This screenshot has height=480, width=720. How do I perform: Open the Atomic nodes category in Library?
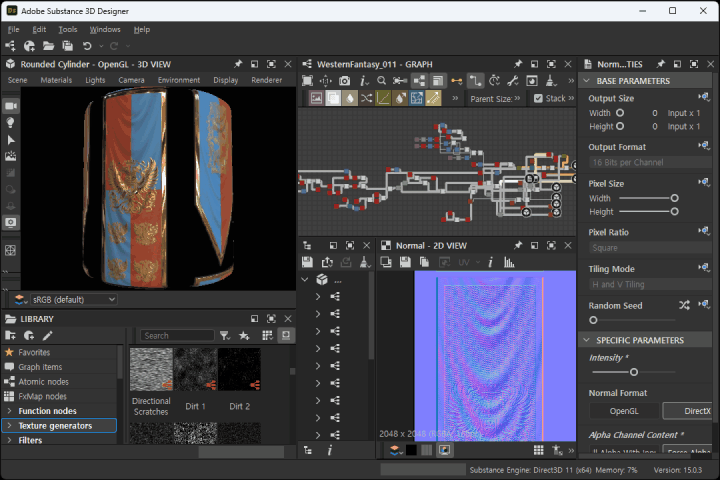(59, 382)
